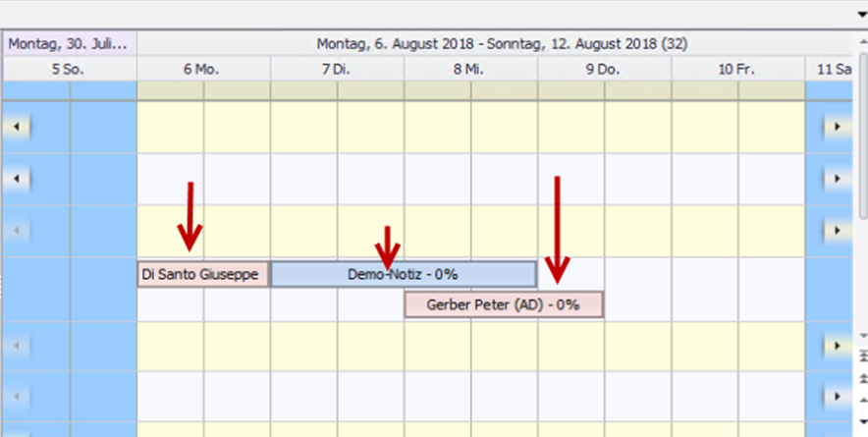The width and height of the screenshot is (868, 437).
Task: Click the black down-arrow row scroll icon
Action: coord(862,422)
